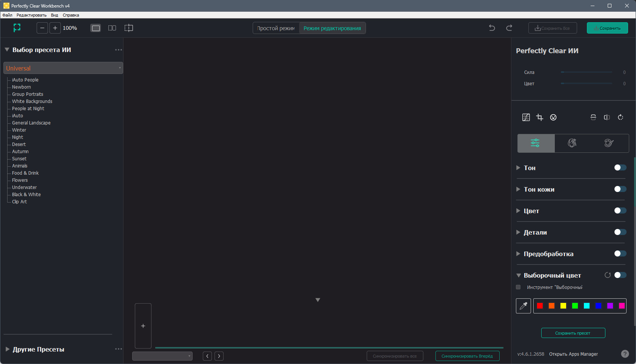Select the General Landscape preset

tap(31, 123)
